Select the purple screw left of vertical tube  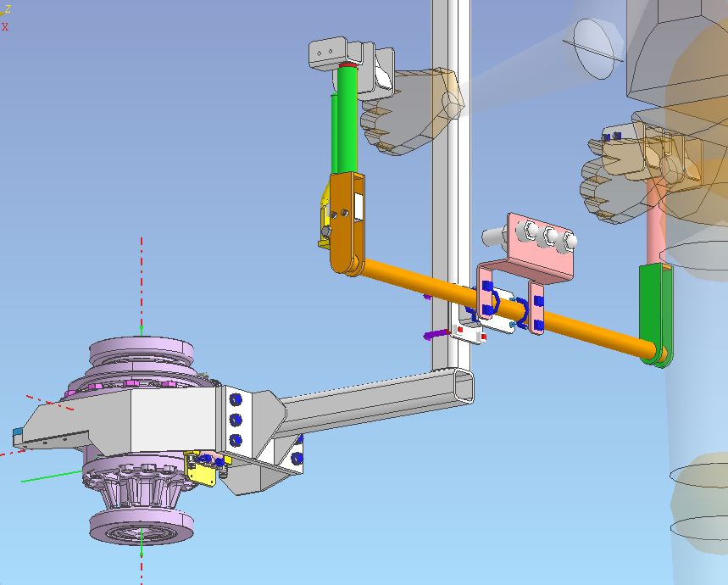(x=433, y=335)
